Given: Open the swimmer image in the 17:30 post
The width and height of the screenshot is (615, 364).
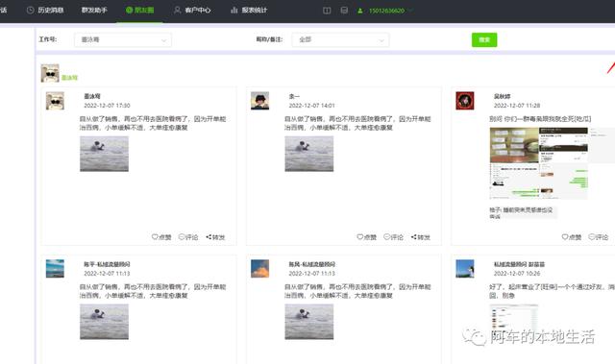Looking at the screenshot, I should point(104,154).
